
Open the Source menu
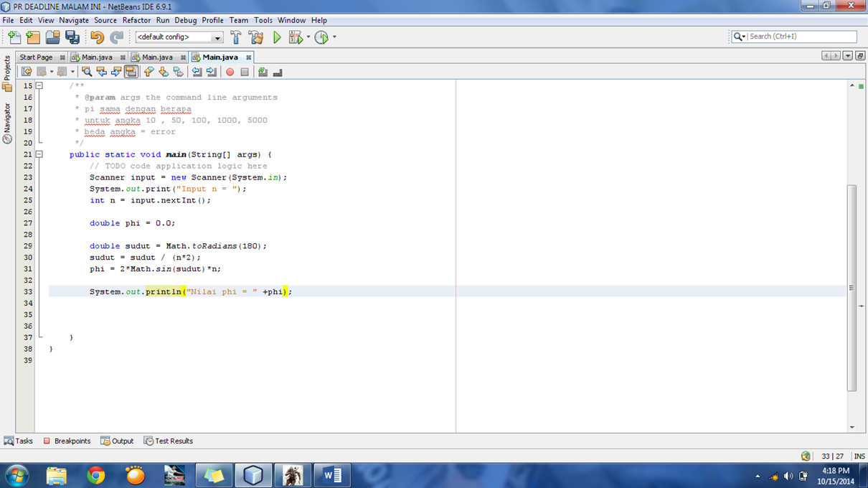[105, 20]
